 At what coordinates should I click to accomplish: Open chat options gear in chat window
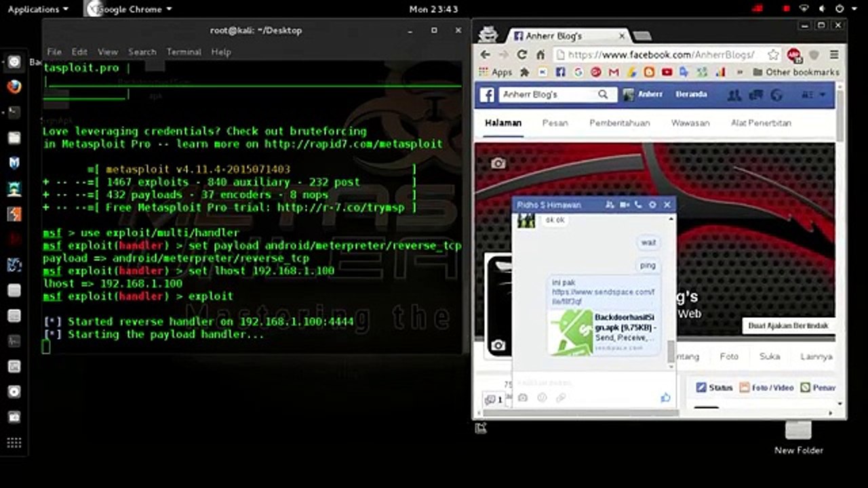click(x=652, y=205)
